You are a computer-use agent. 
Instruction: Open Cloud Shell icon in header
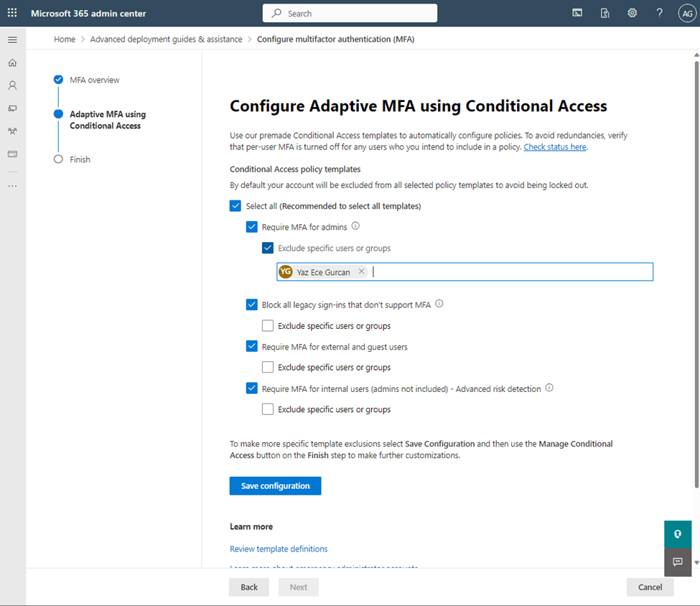577,13
